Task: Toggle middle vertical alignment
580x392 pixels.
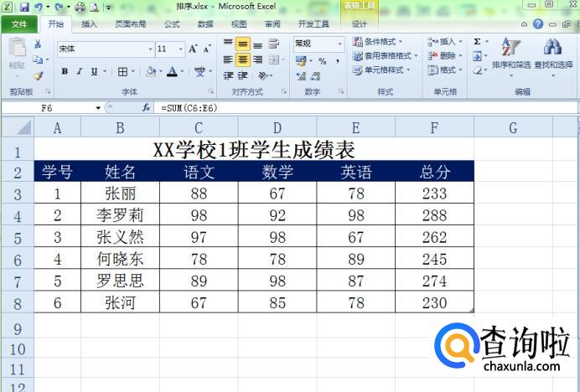Action: (243, 44)
